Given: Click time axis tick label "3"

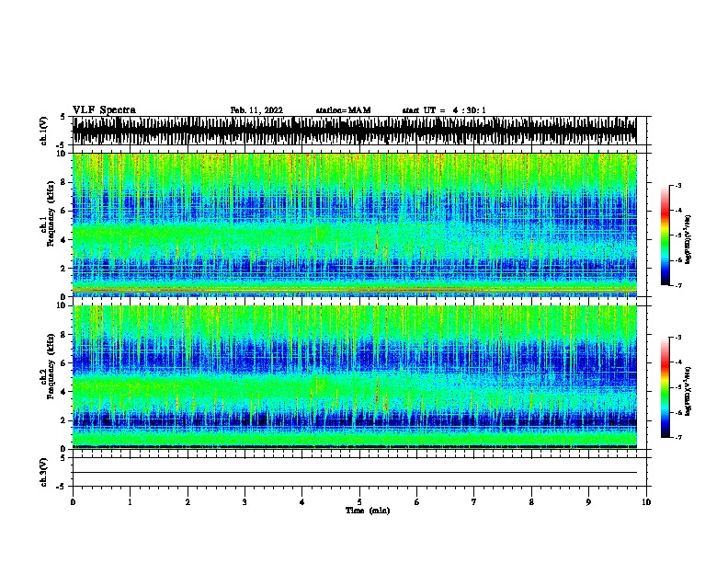Looking at the screenshot, I should [245, 501].
